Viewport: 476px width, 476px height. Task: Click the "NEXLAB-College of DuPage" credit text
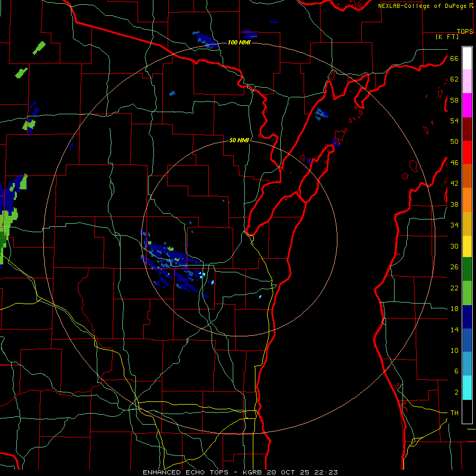click(x=422, y=6)
